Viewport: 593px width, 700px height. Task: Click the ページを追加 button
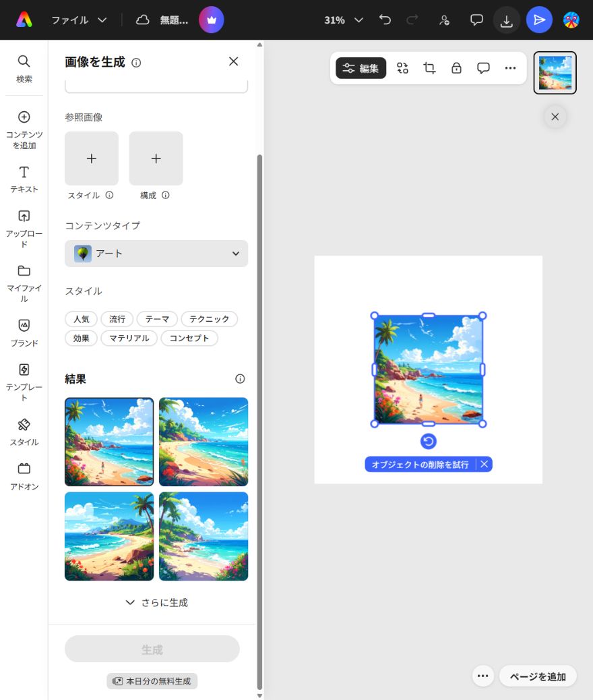point(538,676)
